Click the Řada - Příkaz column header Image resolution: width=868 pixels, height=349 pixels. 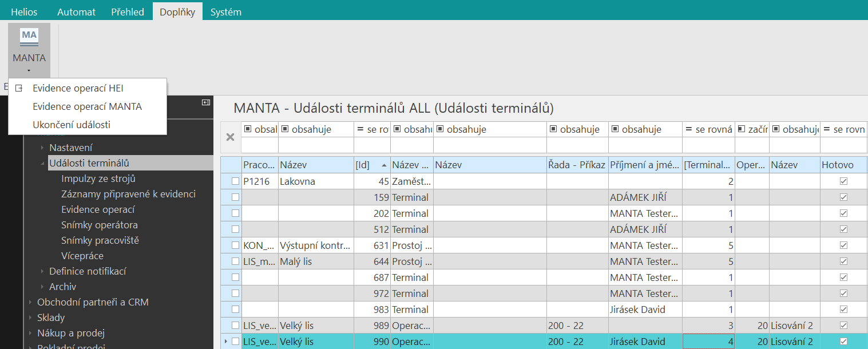(577, 165)
